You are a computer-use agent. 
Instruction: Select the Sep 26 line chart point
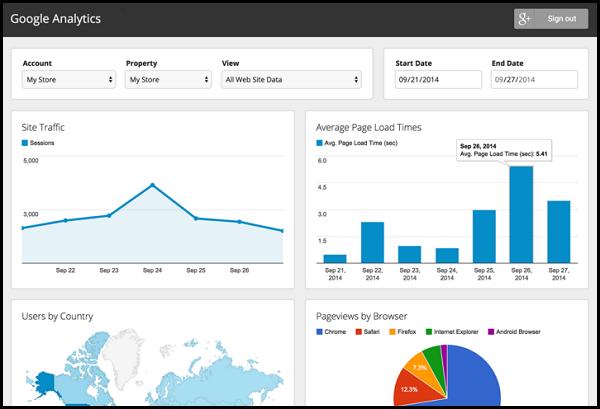[240, 222]
